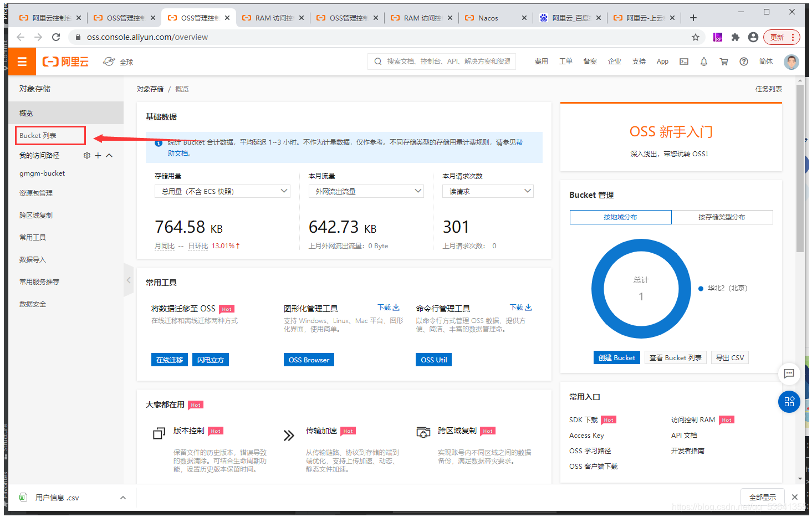Image resolution: width=812 pixels, height=517 pixels.
Task: Open Bucket 列表 in sidebar
Action: [38, 136]
